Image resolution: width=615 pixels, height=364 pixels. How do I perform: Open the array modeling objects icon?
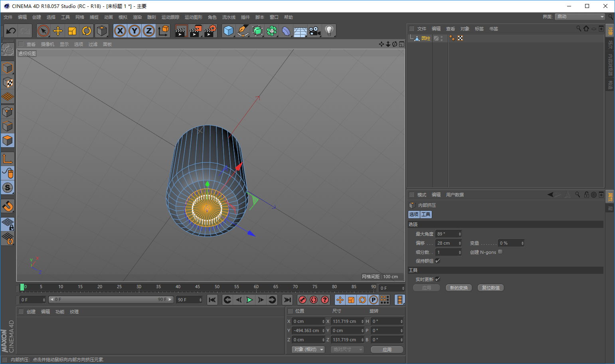tap(272, 31)
